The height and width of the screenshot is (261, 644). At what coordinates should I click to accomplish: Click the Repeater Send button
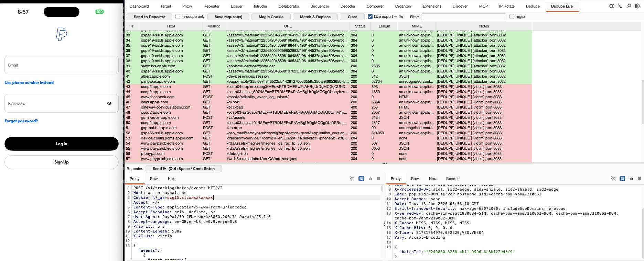[x=184, y=169]
